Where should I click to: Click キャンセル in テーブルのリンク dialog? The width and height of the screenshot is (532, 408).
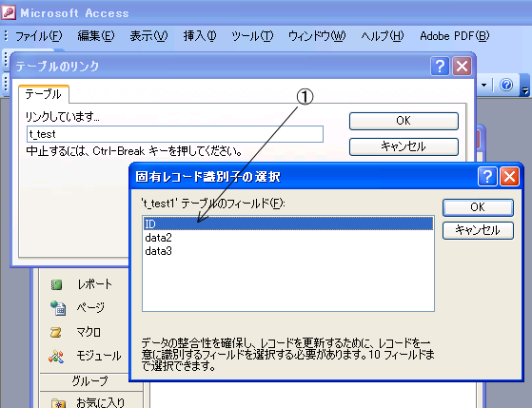point(404,146)
